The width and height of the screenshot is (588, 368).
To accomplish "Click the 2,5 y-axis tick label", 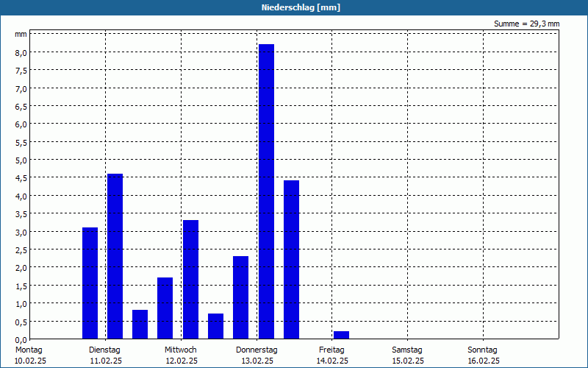I will 21,250.
